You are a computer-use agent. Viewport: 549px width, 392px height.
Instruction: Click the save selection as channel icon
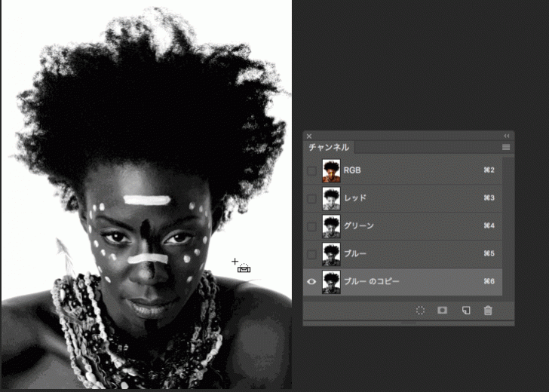click(x=443, y=311)
